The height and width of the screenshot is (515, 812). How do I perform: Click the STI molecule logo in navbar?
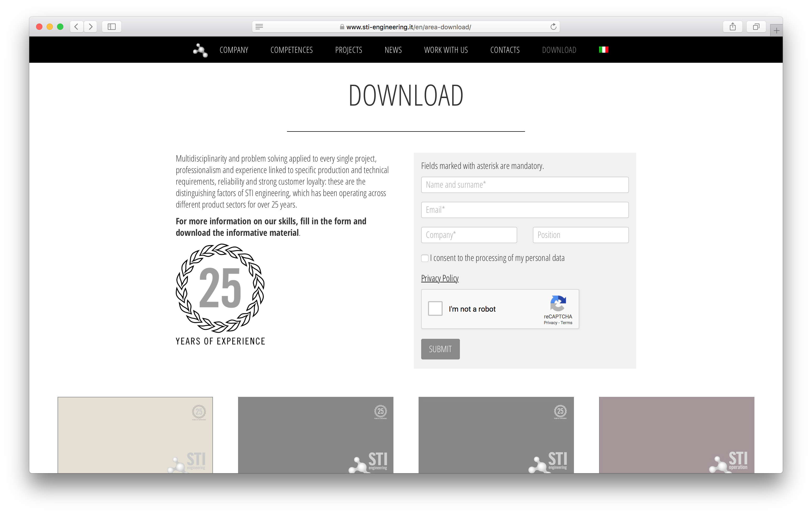(x=200, y=50)
